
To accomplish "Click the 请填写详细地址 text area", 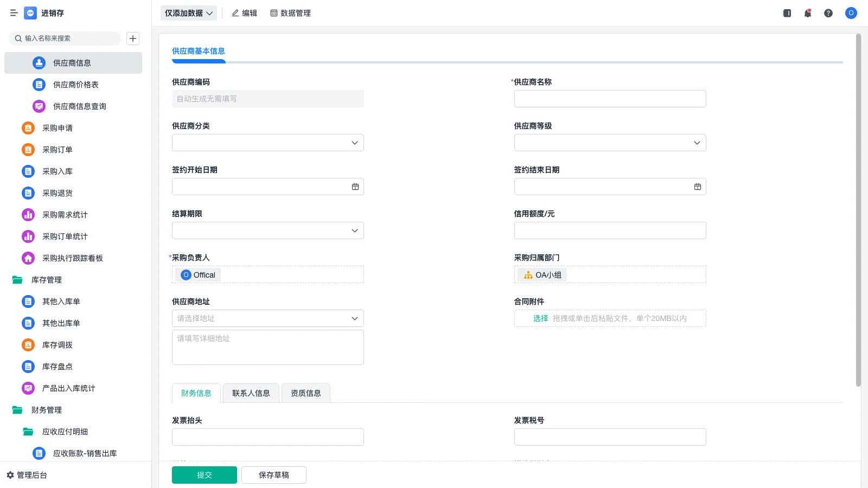I will [268, 347].
